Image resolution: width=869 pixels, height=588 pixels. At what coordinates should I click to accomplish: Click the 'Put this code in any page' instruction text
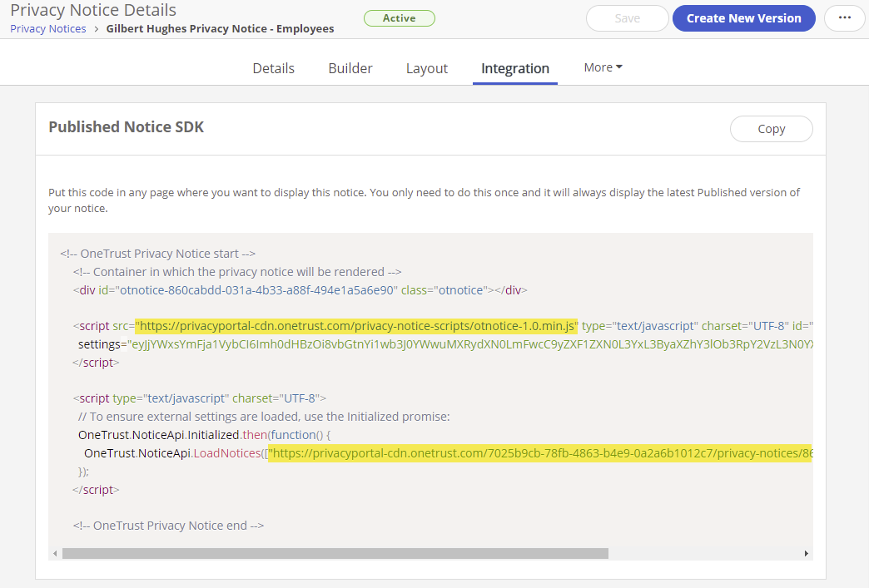[x=424, y=200]
